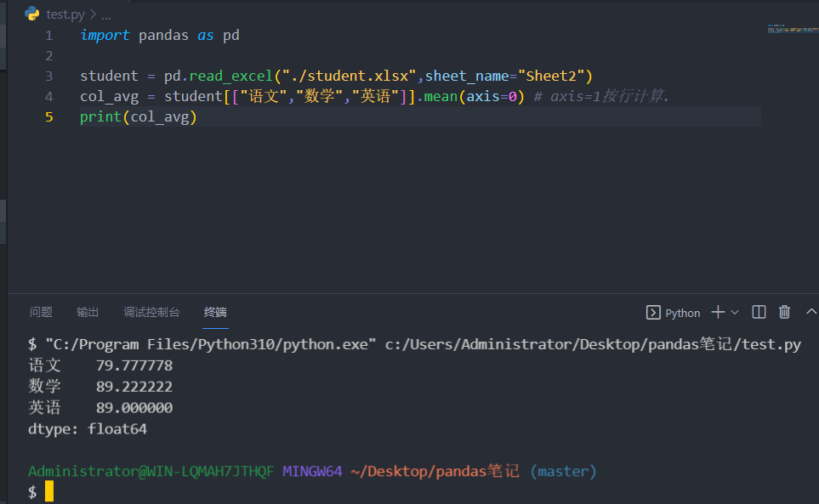Kill terminal with trash icon
Viewport: 819px width, 504px height.
(784, 313)
